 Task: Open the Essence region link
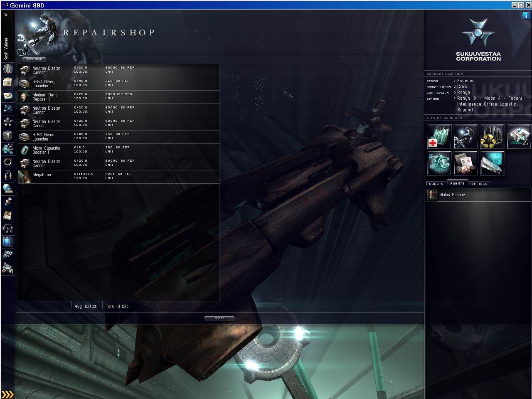tap(466, 81)
